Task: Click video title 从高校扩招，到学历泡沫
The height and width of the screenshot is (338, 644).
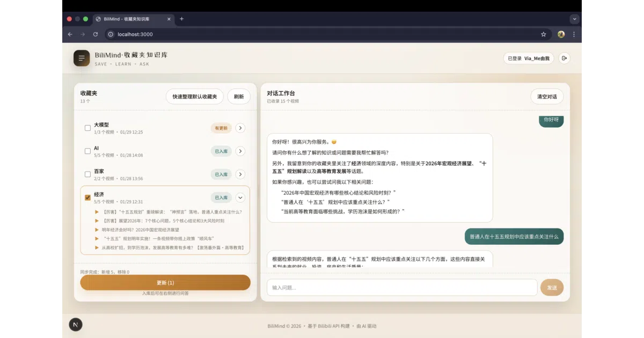Action: tap(173, 248)
